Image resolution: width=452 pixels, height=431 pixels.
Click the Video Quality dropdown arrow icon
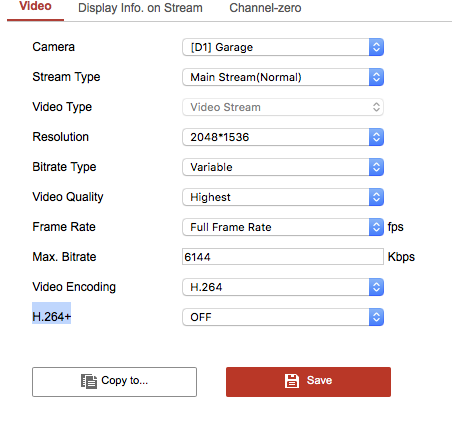pos(376,197)
